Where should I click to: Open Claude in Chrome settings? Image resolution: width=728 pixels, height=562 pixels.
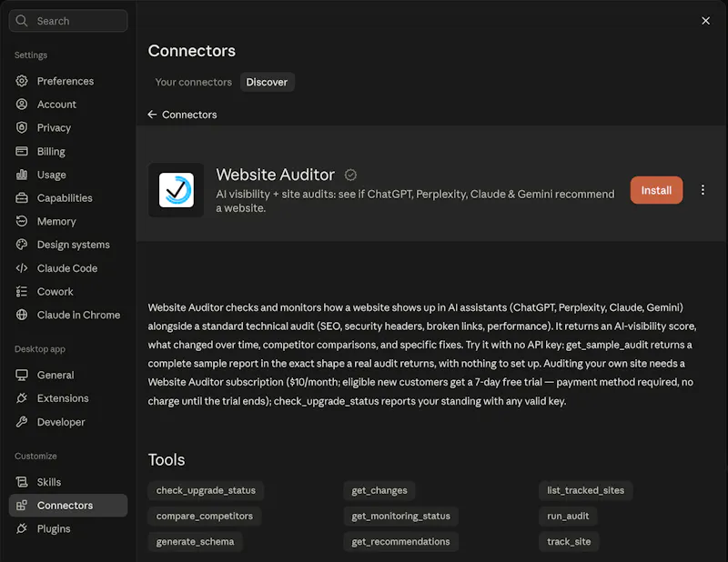click(68, 315)
